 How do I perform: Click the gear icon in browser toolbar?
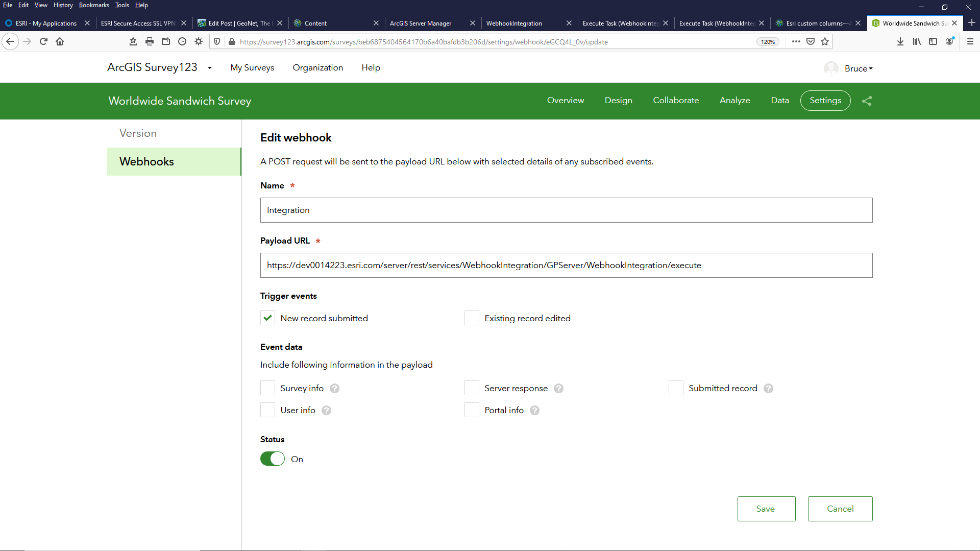199,41
